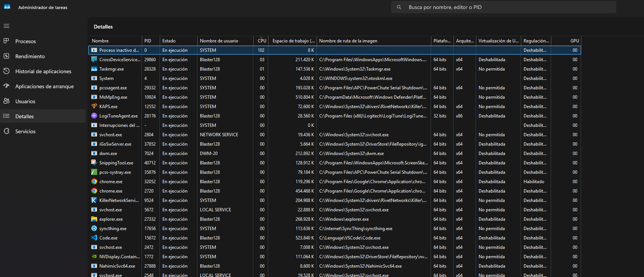This screenshot has width=644, height=277.
Task: Open the hamburger navigation menu
Action: [6, 26]
